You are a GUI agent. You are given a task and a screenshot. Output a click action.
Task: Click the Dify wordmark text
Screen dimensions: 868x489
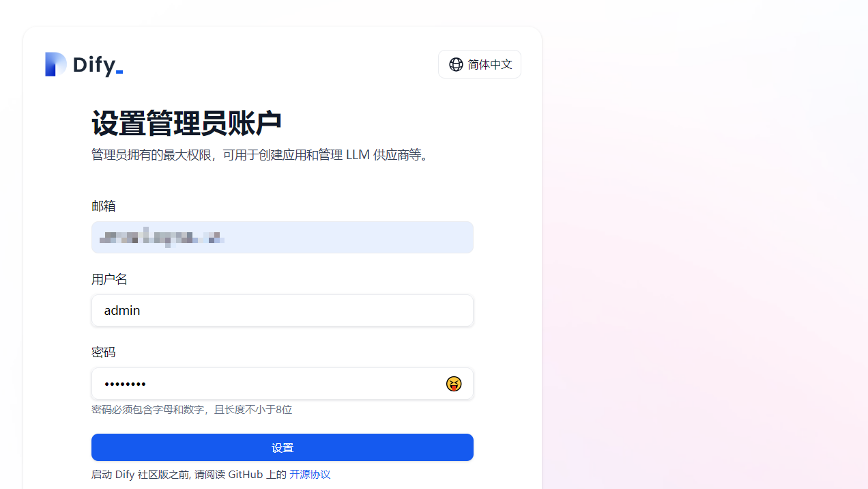point(98,66)
